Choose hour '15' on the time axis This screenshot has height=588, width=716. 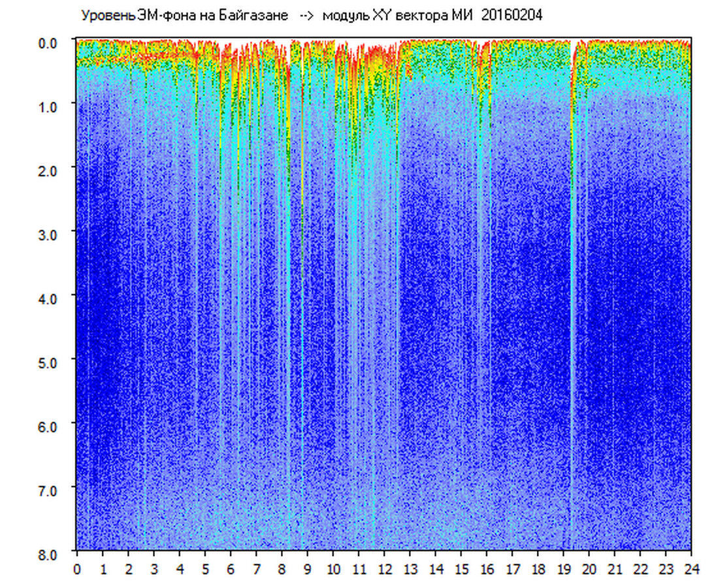point(461,569)
